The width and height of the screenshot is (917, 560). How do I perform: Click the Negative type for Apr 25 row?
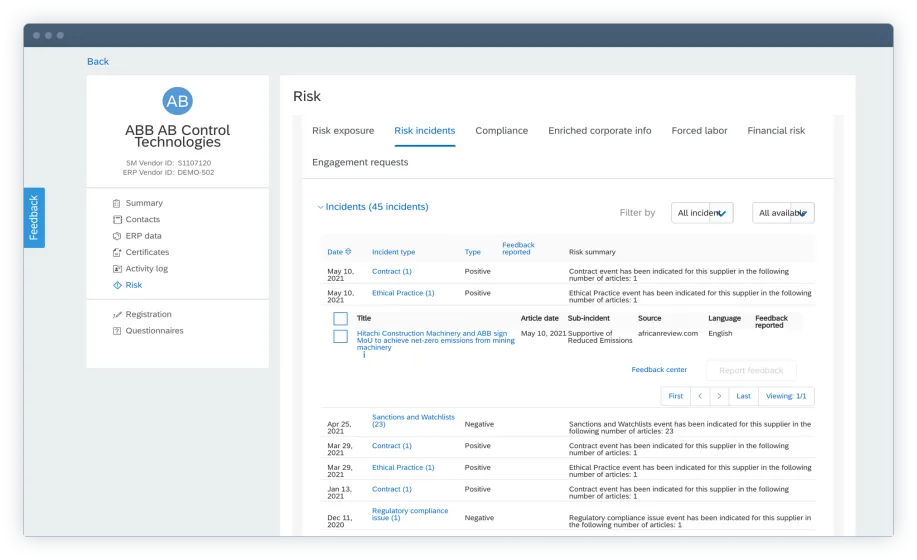[x=479, y=424]
